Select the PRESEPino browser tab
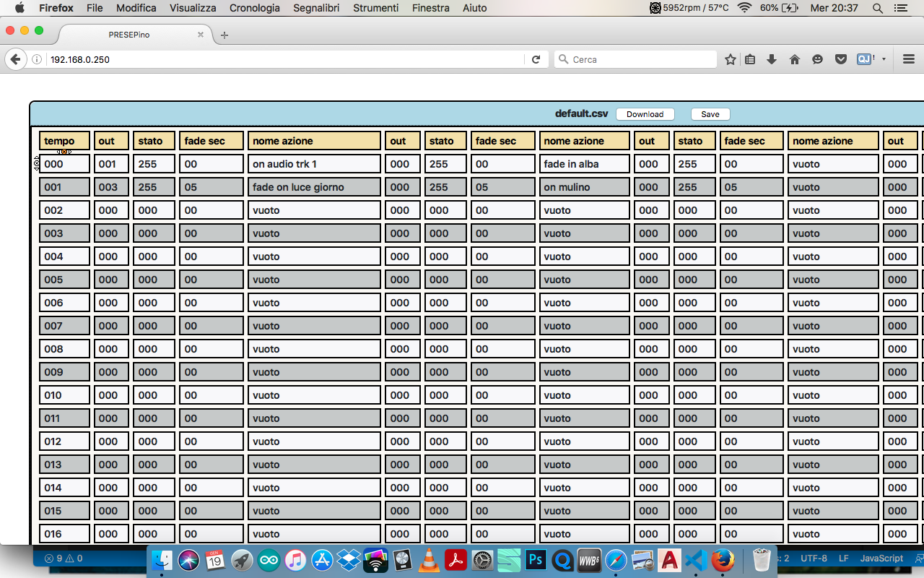This screenshot has height=578, width=924. 130,33
